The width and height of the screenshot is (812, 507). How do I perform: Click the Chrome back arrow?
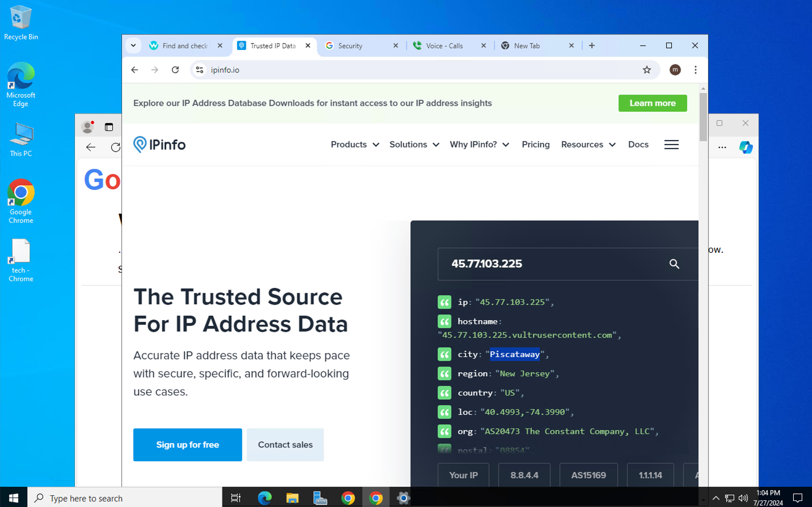(x=134, y=70)
